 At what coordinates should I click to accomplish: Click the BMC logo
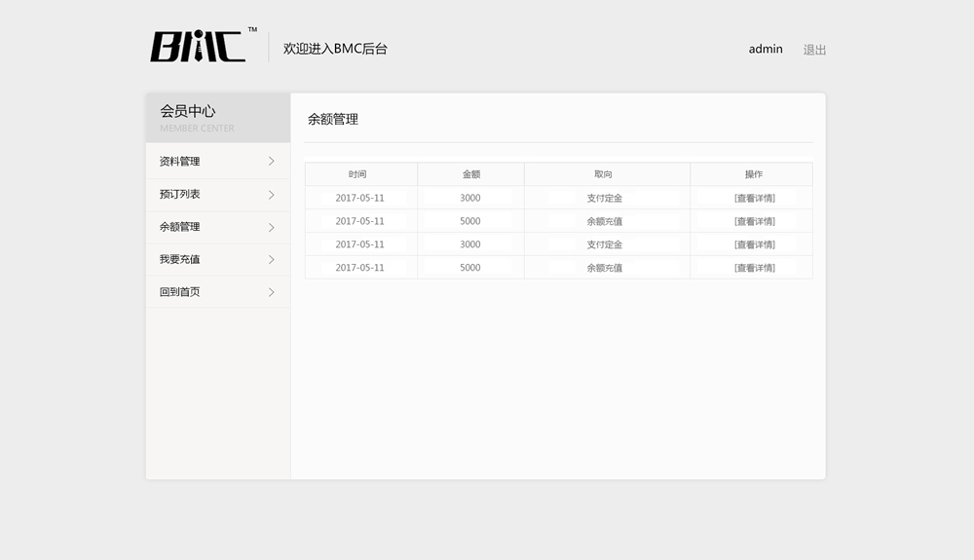(198, 47)
